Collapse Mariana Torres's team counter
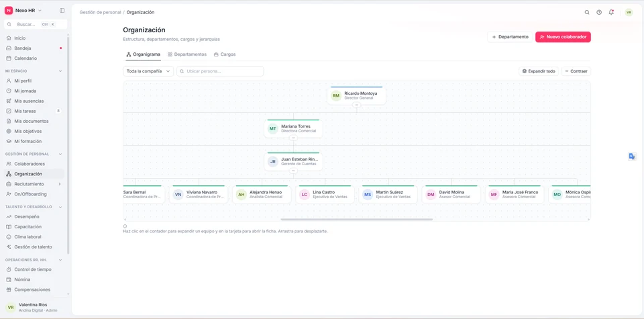 (293, 138)
